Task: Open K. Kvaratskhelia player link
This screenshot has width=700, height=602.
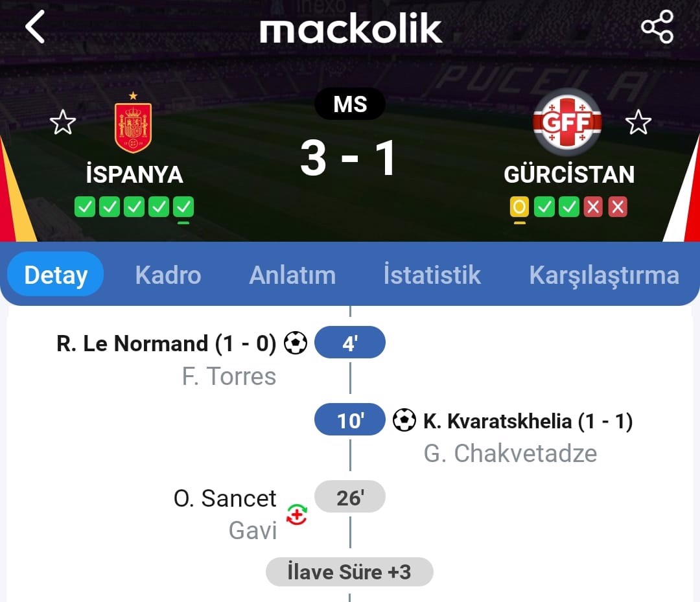Action: pyautogui.click(x=497, y=421)
